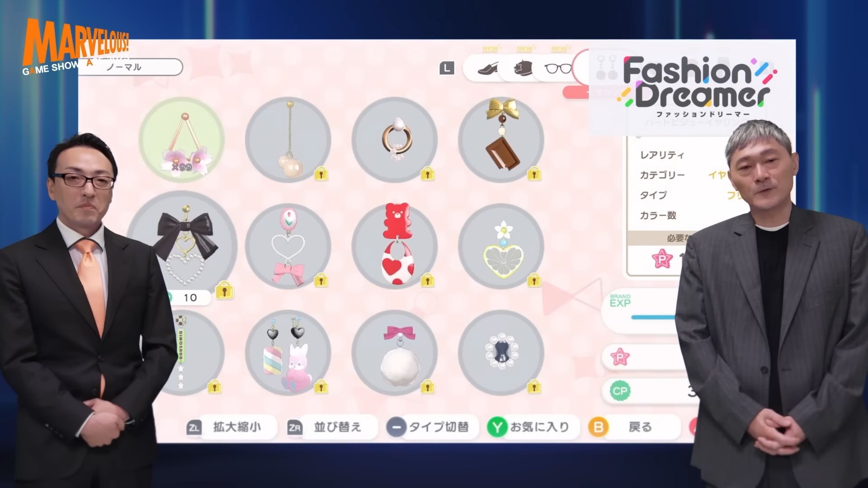Select the cherry blossom triangle earring
The image size is (868, 488).
(x=182, y=140)
